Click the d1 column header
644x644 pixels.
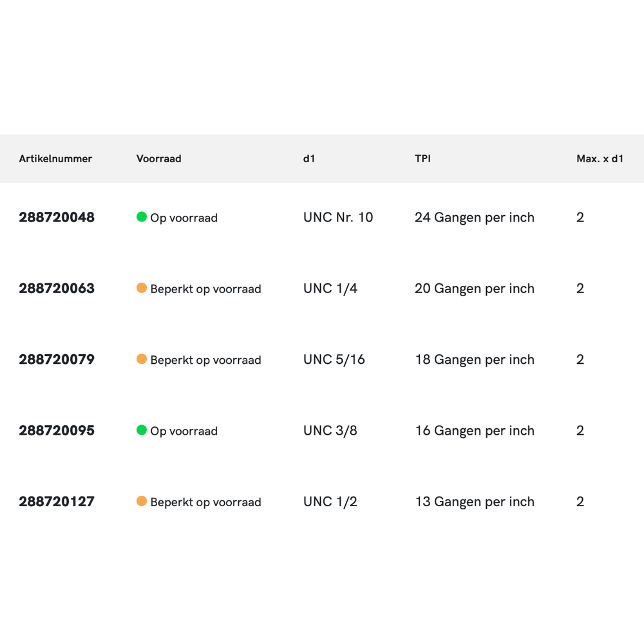(309, 158)
